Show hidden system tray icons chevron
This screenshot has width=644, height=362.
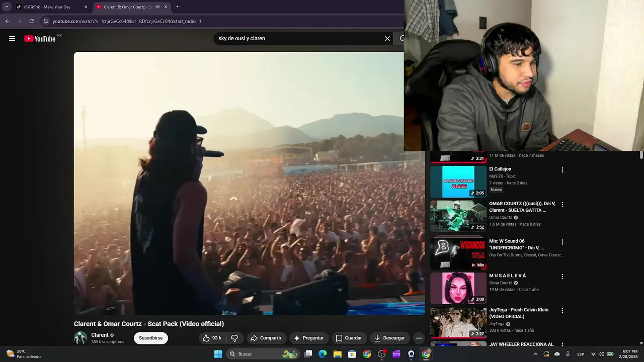535,354
